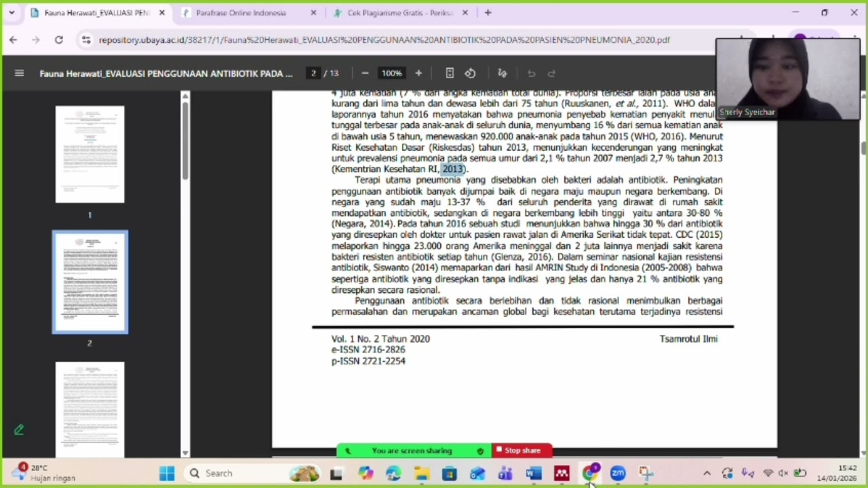Open Microsoft Store from taskbar

click(x=450, y=473)
